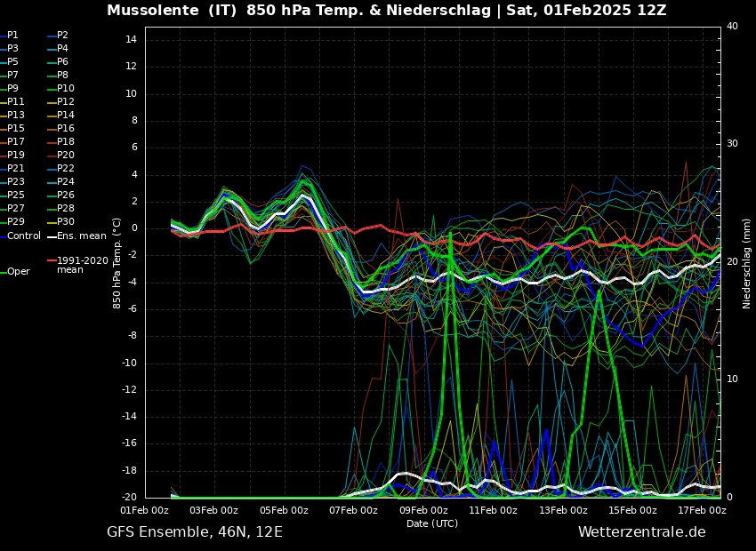Click the 14 temperature axis value
The height and width of the screenshot is (551, 756).
tap(132, 40)
